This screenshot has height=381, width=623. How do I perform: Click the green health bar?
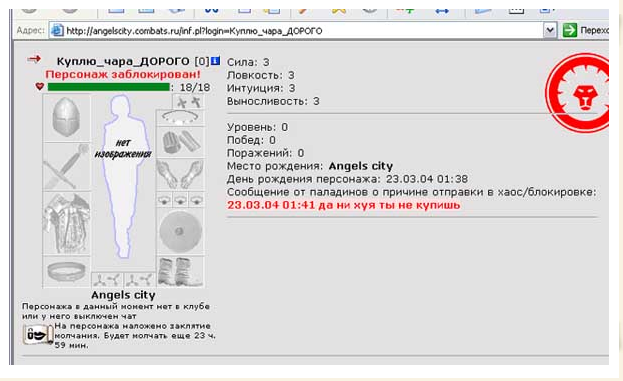[108, 87]
